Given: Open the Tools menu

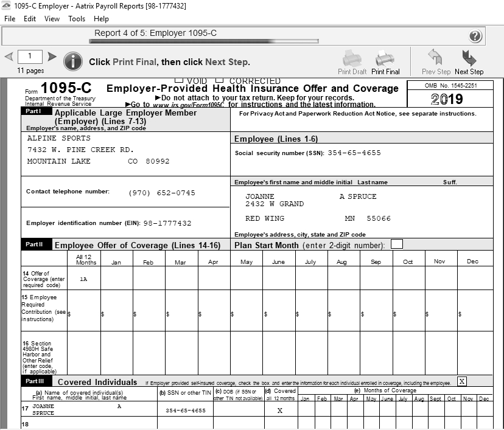Looking at the screenshot, I should [77, 19].
